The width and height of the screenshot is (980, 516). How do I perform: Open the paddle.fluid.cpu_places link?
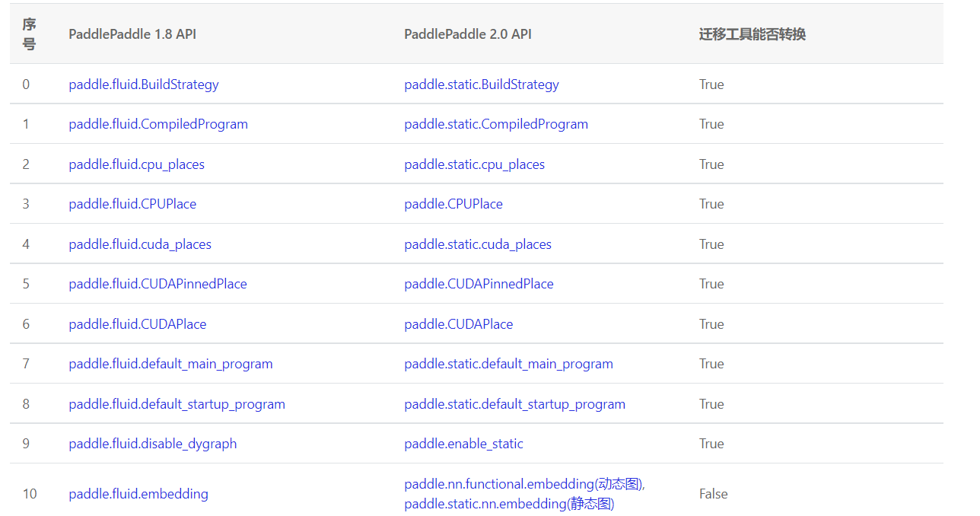click(x=136, y=164)
